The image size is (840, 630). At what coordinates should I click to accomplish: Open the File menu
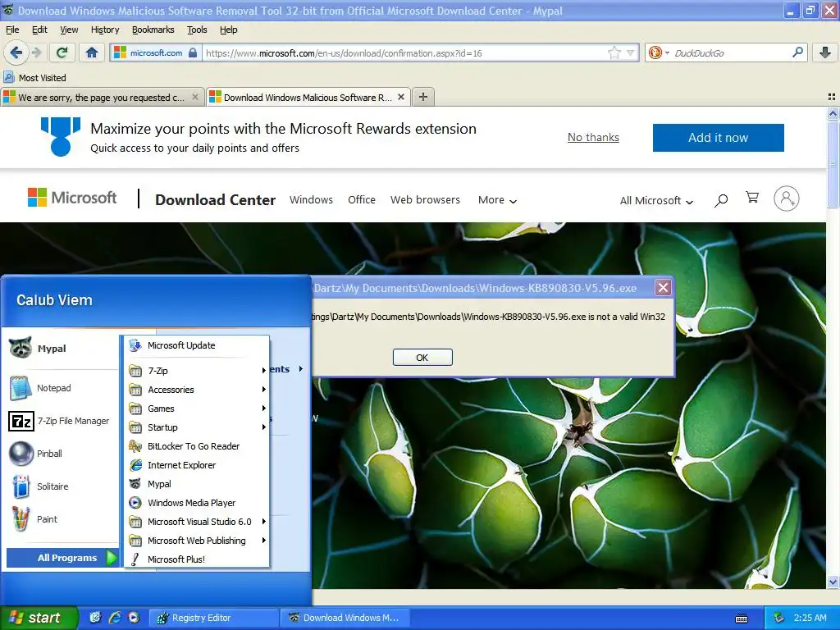(x=12, y=30)
